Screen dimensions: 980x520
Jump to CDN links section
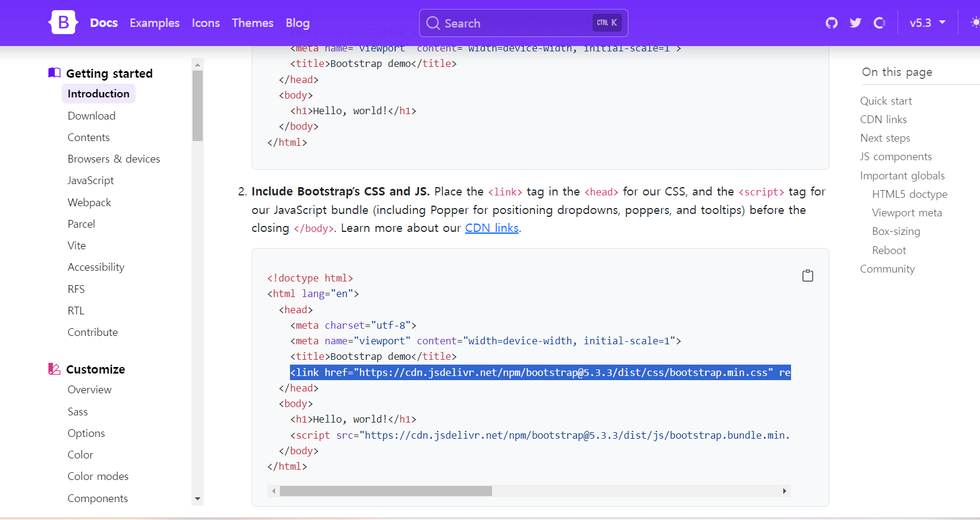884,120
